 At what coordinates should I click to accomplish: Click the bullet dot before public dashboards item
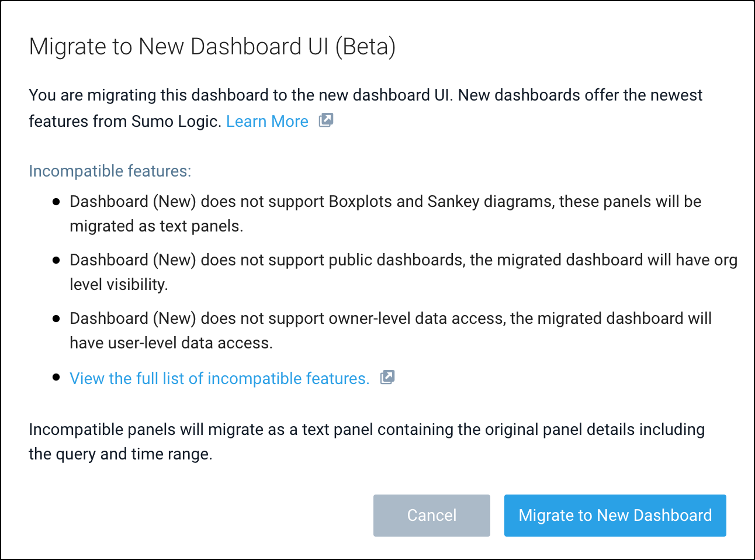pyautogui.click(x=56, y=260)
